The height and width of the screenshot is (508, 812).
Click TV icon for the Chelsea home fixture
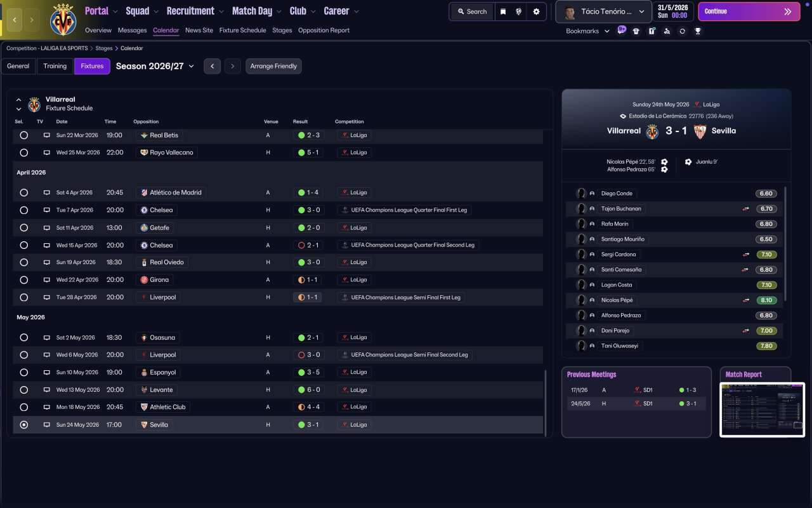[x=46, y=210]
